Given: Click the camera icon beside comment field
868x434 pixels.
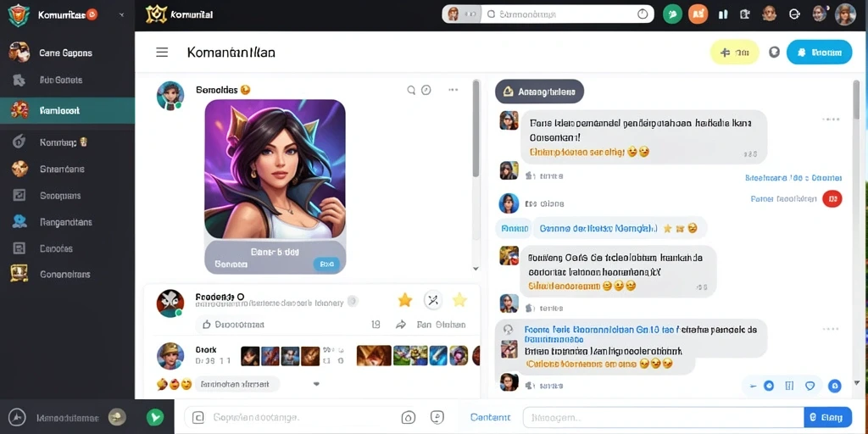Looking at the screenshot, I should pos(408,417).
